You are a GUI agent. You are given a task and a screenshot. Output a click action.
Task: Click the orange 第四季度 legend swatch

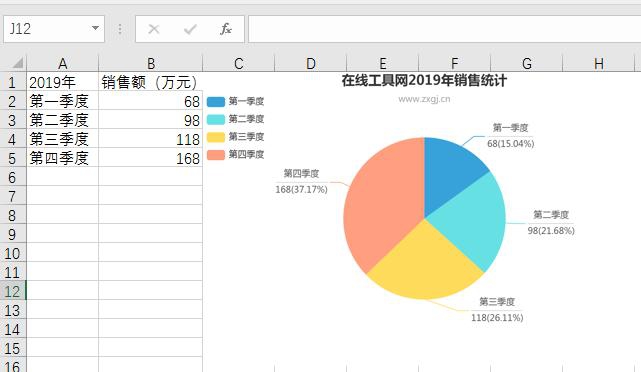tap(215, 155)
